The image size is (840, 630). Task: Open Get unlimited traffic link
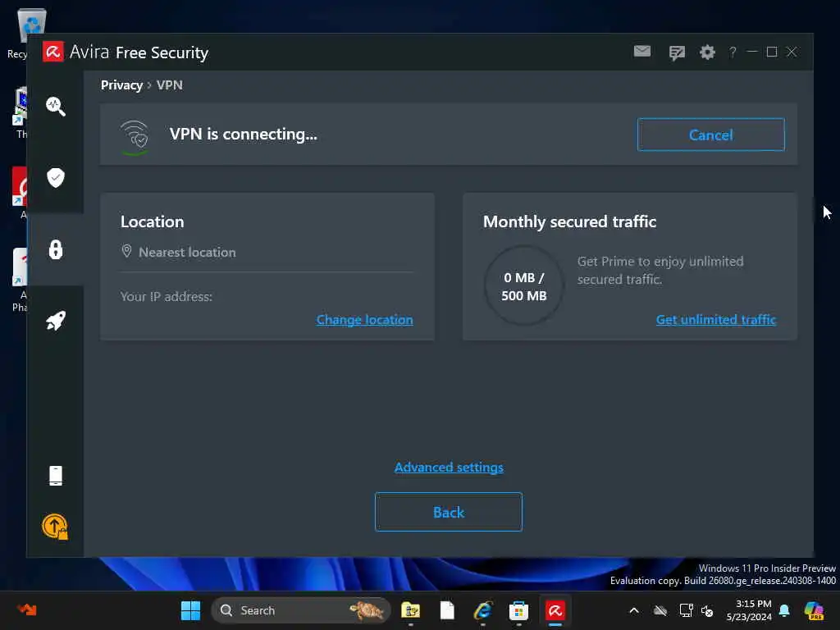(x=715, y=320)
